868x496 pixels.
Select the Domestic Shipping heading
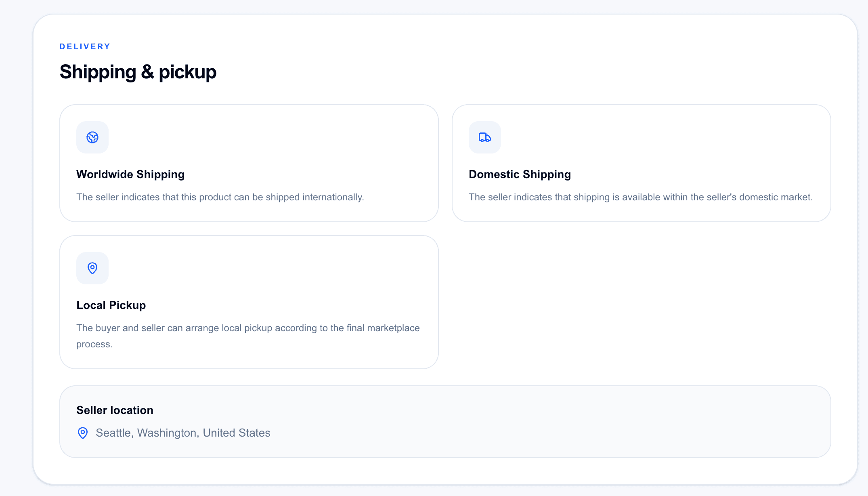520,174
